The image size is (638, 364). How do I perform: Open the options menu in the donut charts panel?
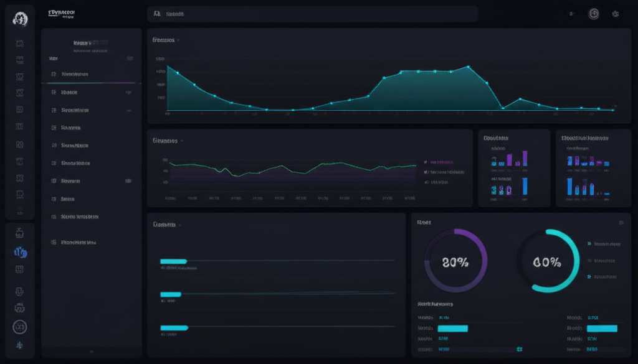pos(621,222)
